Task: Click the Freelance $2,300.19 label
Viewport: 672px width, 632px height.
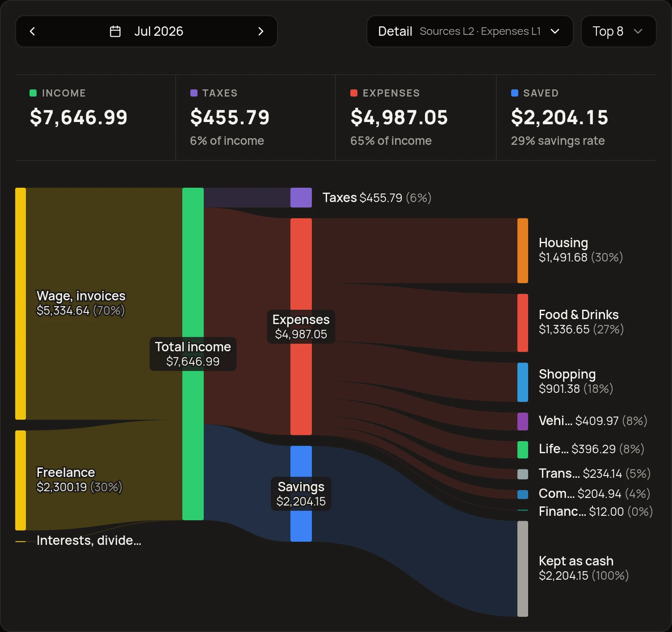Action: click(79, 480)
